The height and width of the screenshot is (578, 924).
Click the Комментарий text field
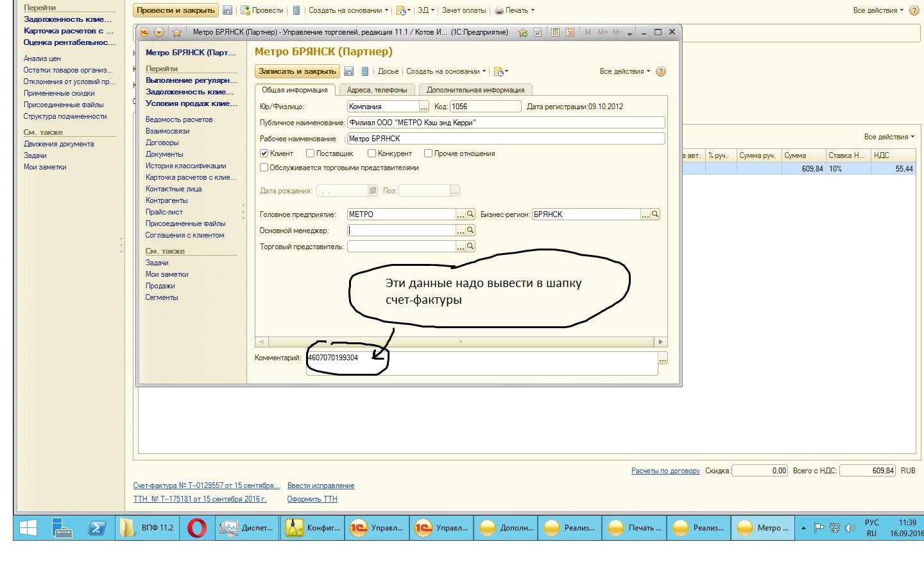pos(481,363)
